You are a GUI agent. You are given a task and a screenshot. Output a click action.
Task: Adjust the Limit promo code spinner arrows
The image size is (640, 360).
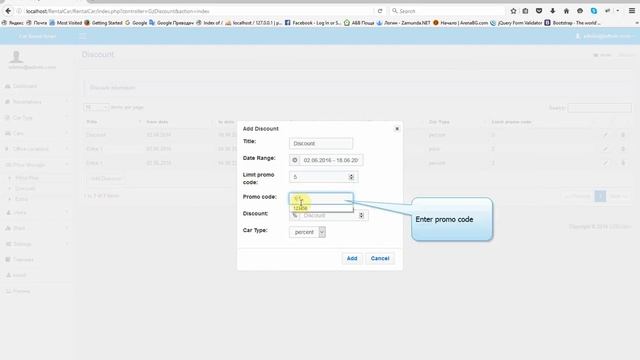coord(351,177)
